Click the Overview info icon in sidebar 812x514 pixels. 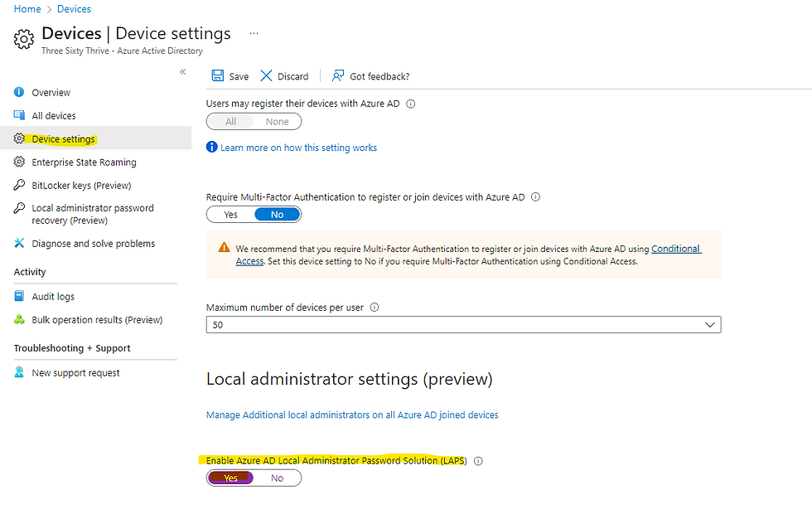coord(19,92)
